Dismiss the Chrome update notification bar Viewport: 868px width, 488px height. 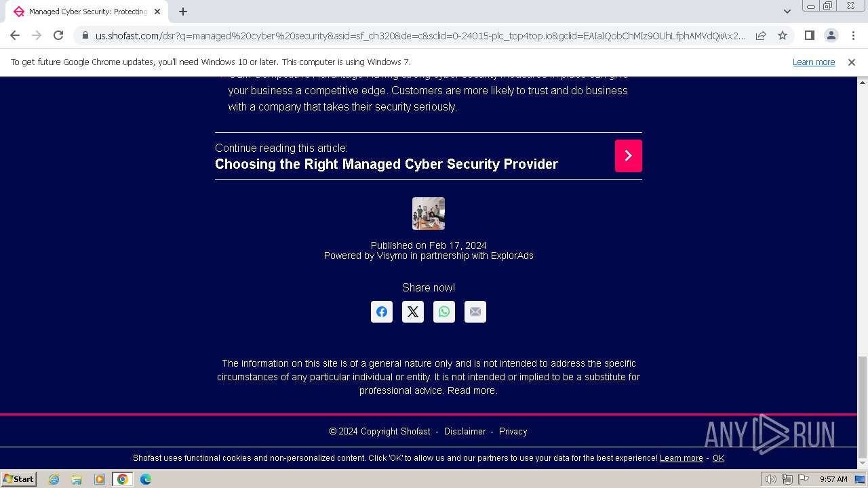pos(852,62)
